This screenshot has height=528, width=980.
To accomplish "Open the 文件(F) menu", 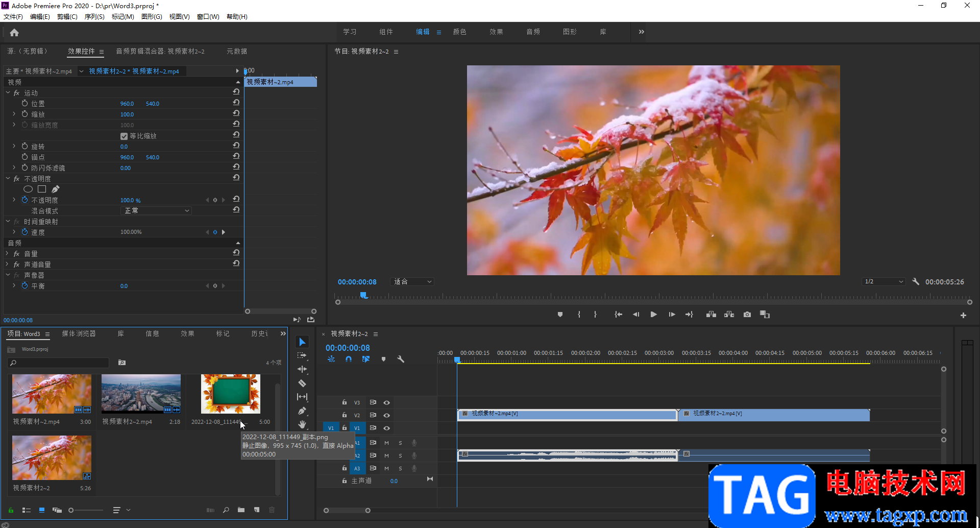I will coord(13,17).
